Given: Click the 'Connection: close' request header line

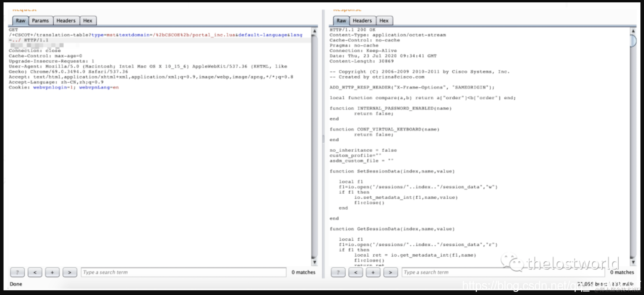Looking at the screenshot, I should click(x=35, y=51).
